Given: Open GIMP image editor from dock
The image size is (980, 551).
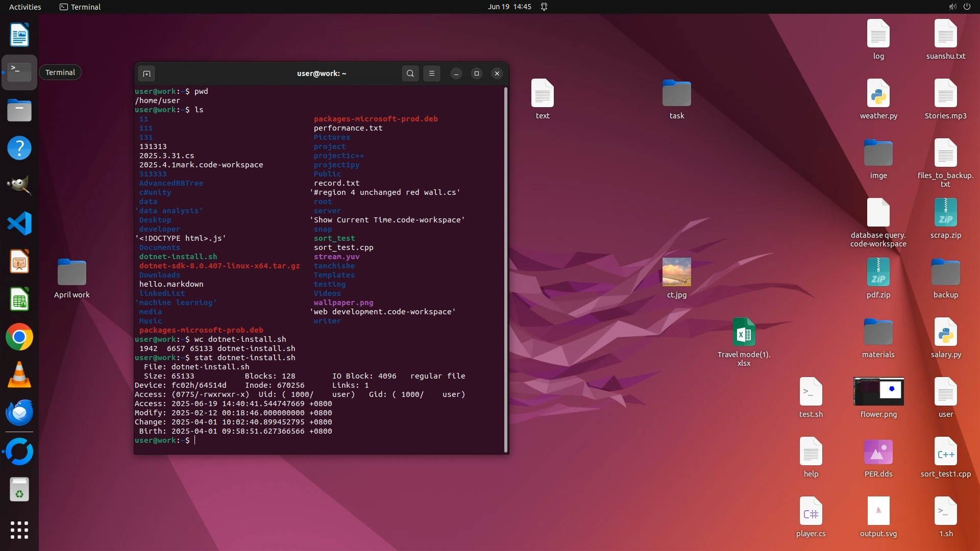Looking at the screenshot, I should tap(19, 186).
